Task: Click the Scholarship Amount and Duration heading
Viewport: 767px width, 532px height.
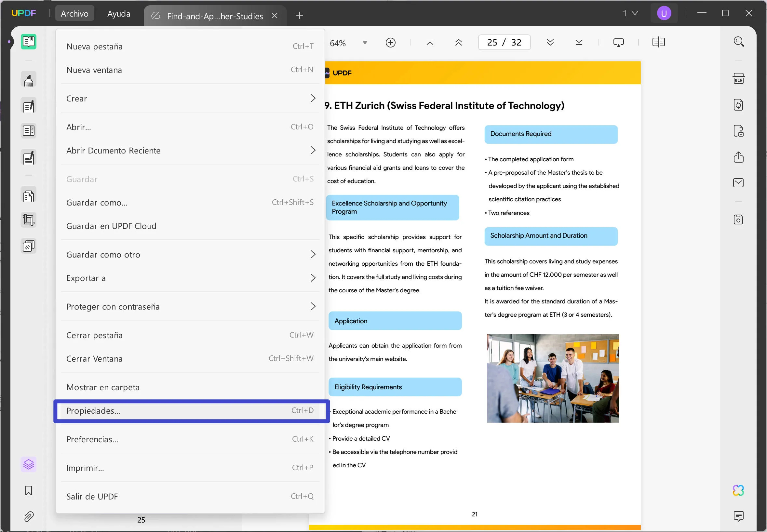Action: click(551, 236)
